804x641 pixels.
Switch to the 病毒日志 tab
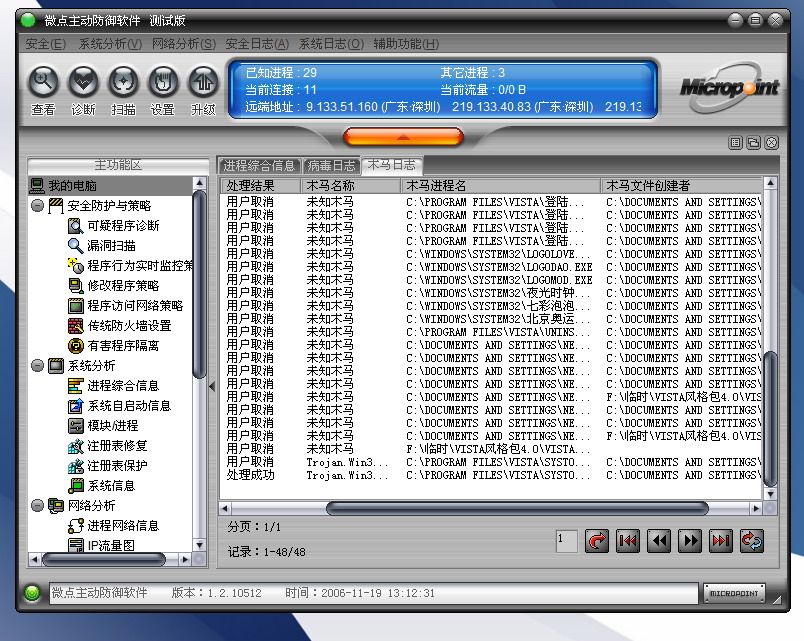click(331, 166)
